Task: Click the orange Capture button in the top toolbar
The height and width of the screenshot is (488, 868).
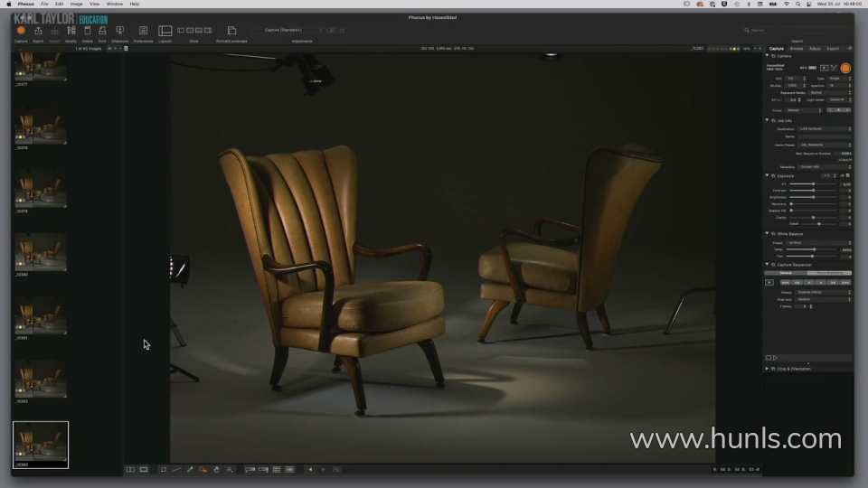Action: [21, 31]
